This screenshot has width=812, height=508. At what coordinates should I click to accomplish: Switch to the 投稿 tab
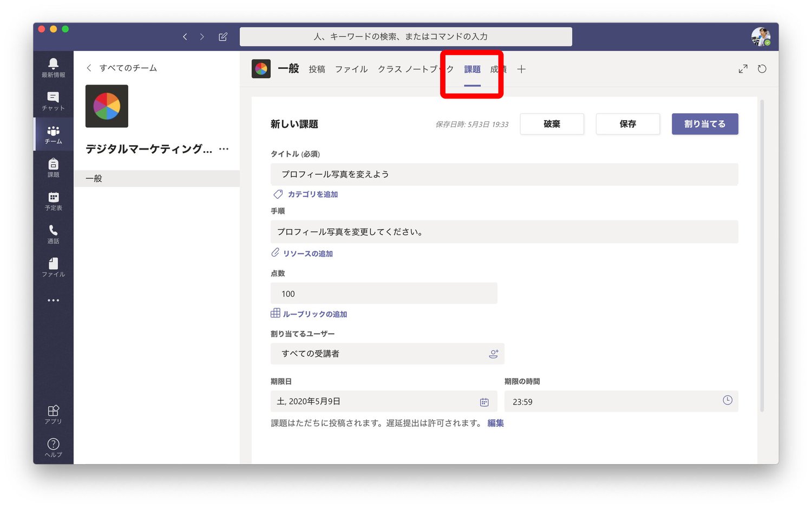(x=317, y=69)
